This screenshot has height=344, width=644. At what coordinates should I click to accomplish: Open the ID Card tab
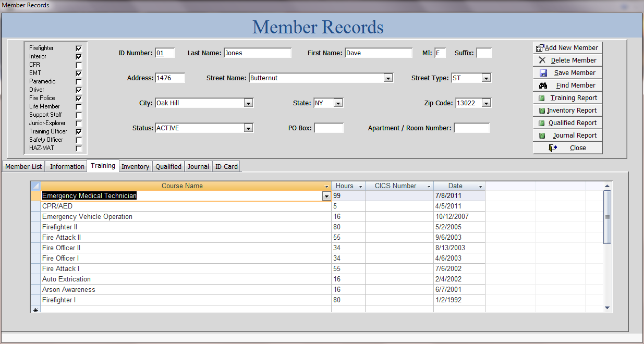[x=226, y=167]
